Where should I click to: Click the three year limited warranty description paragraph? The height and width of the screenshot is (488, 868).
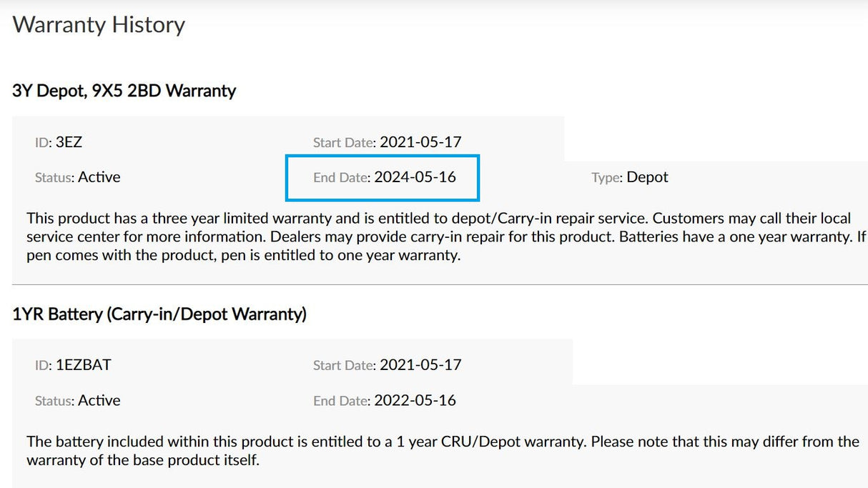(443, 236)
